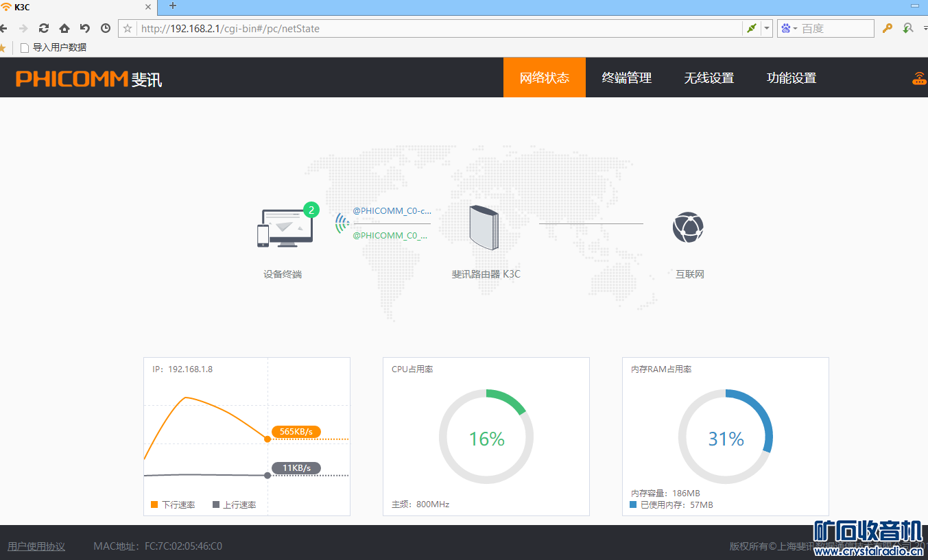Viewport: 928px width, 560px height.
Task: Open the browser home page
Action: coord(64,28)
